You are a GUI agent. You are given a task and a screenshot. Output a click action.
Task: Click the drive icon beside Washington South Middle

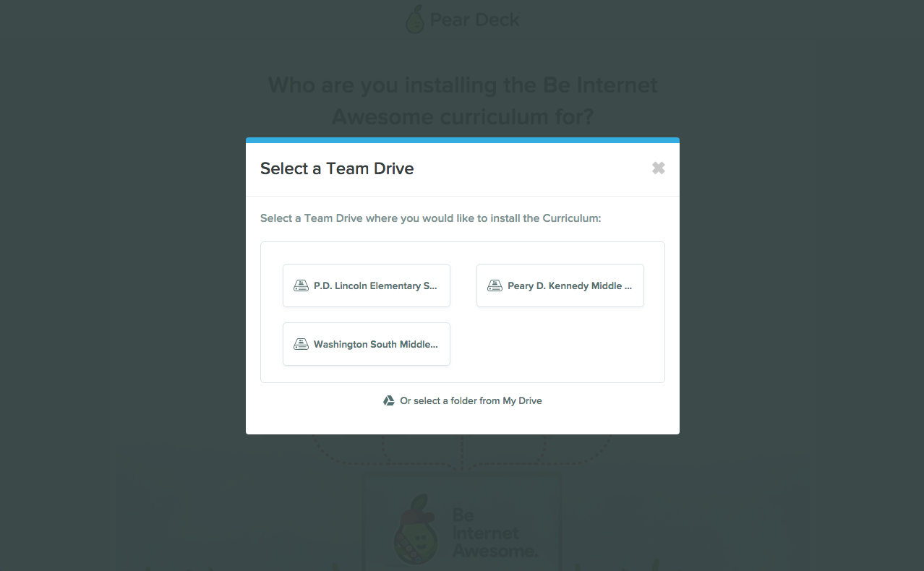tap(301, 344)
